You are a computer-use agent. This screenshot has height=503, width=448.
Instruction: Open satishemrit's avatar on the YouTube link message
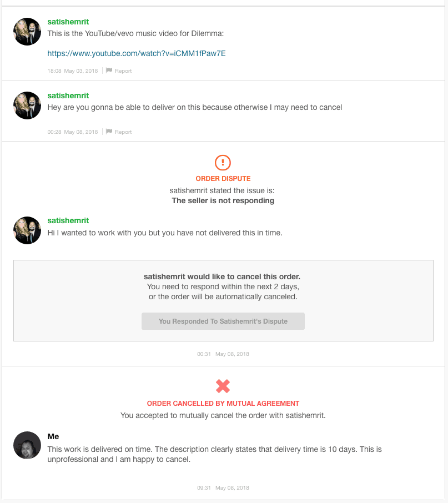pos(27,32)
